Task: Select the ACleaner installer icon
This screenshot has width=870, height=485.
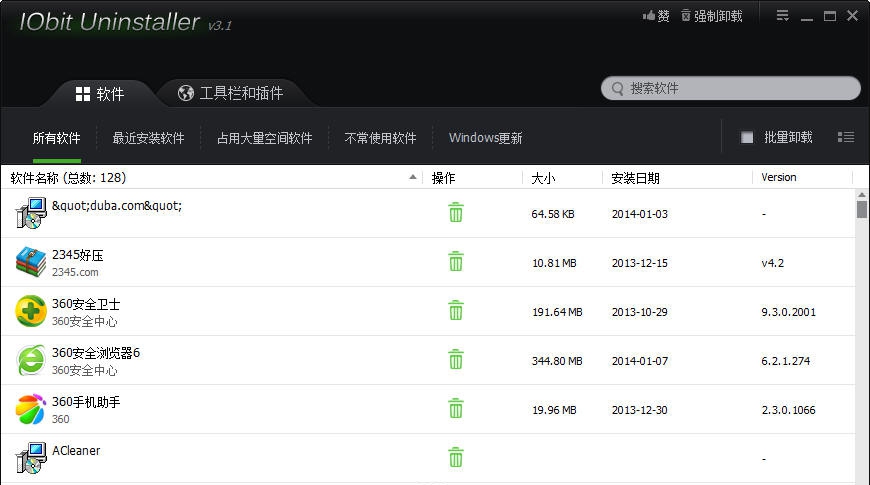Action: 31,458
